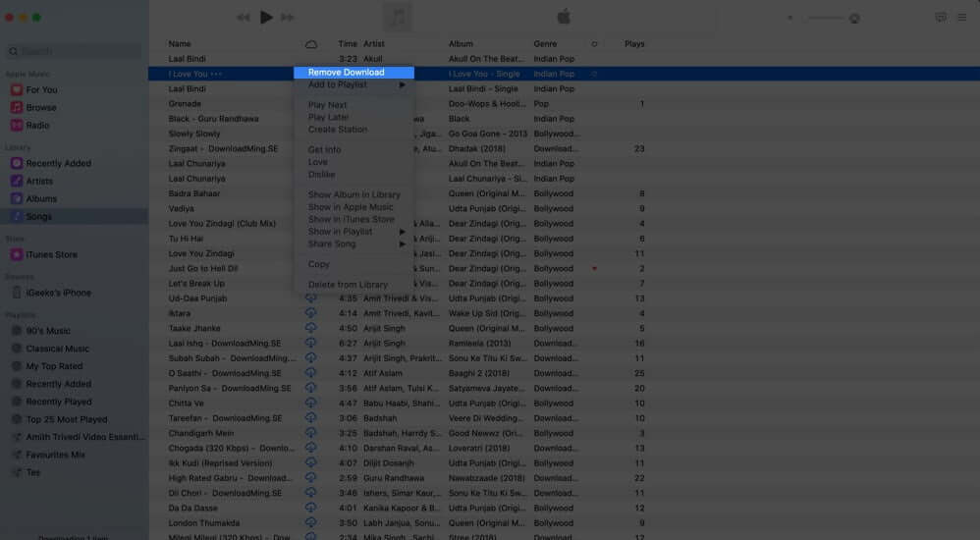Open the lyrics panel icon
The height and width of the screenshot is (540, 980).
pos(941,18)
